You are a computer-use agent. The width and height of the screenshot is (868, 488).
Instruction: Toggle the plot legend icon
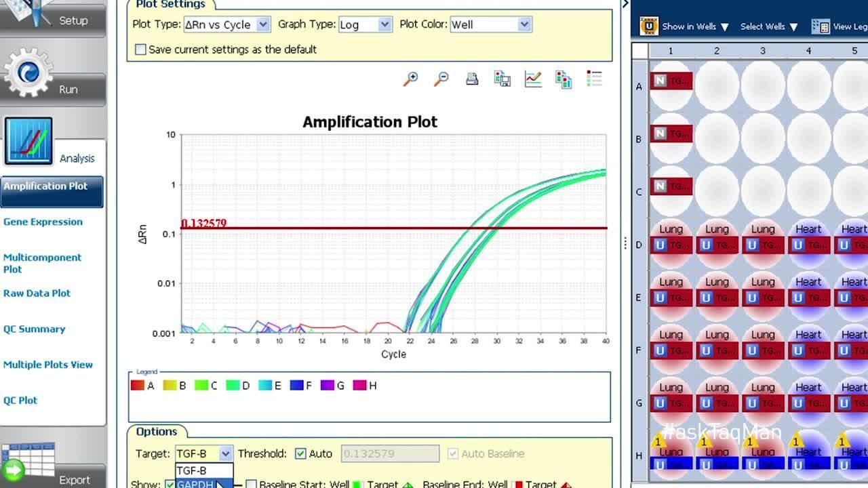pos(594,79)
